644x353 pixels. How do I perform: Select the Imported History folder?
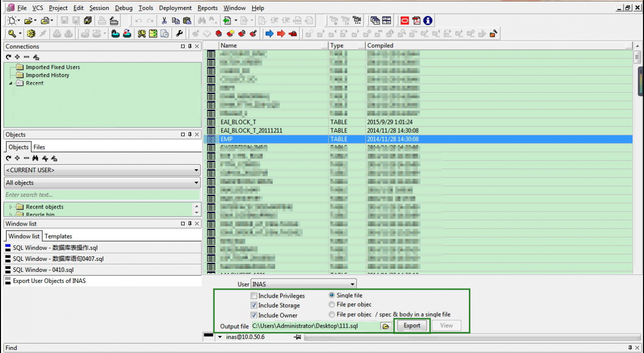(47, 75)
